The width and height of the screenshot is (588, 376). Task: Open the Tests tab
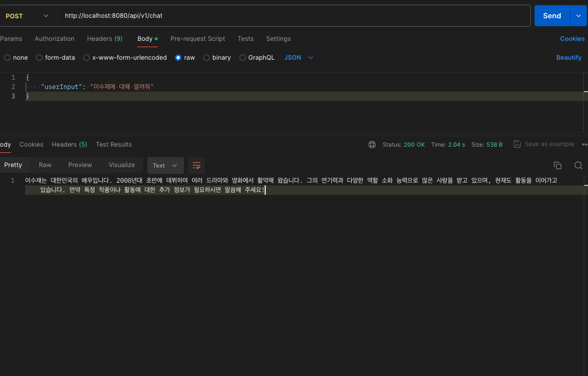[246, 39]
